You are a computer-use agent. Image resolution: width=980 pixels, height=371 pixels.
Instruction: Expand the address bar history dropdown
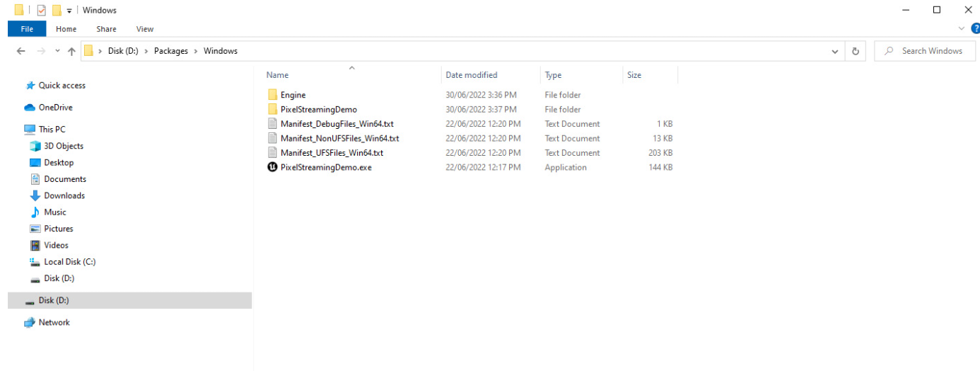[x=835, y=51]
